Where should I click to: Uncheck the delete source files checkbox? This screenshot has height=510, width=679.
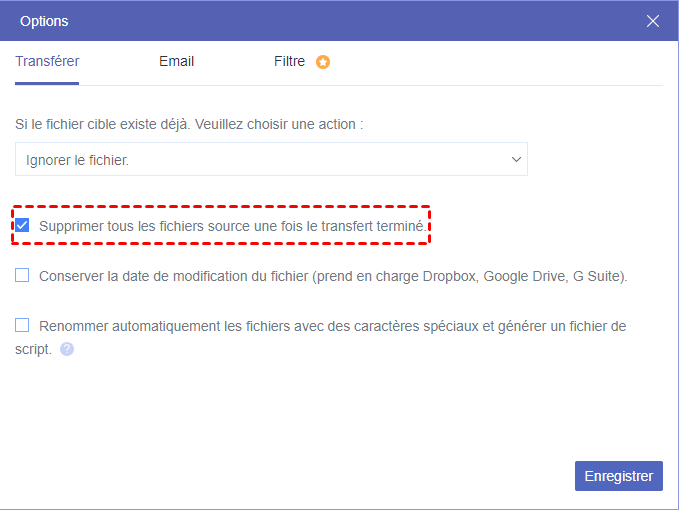click(x=22, y=226)
